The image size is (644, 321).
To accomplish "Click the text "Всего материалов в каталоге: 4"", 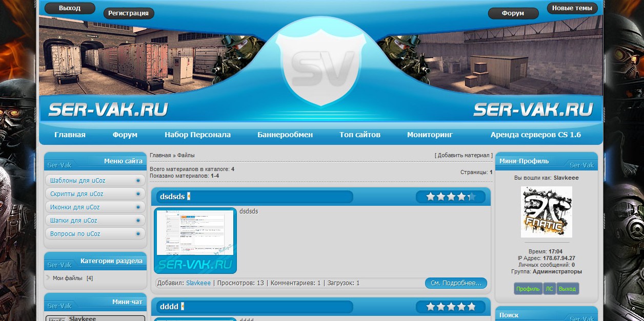I will tap(192, 169).
